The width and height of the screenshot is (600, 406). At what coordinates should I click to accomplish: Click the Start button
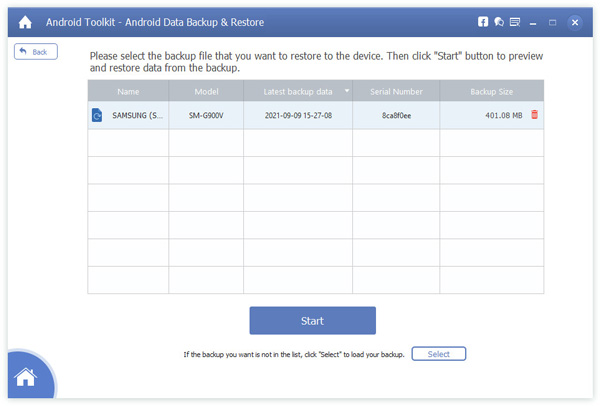click(x=313, y=321)
